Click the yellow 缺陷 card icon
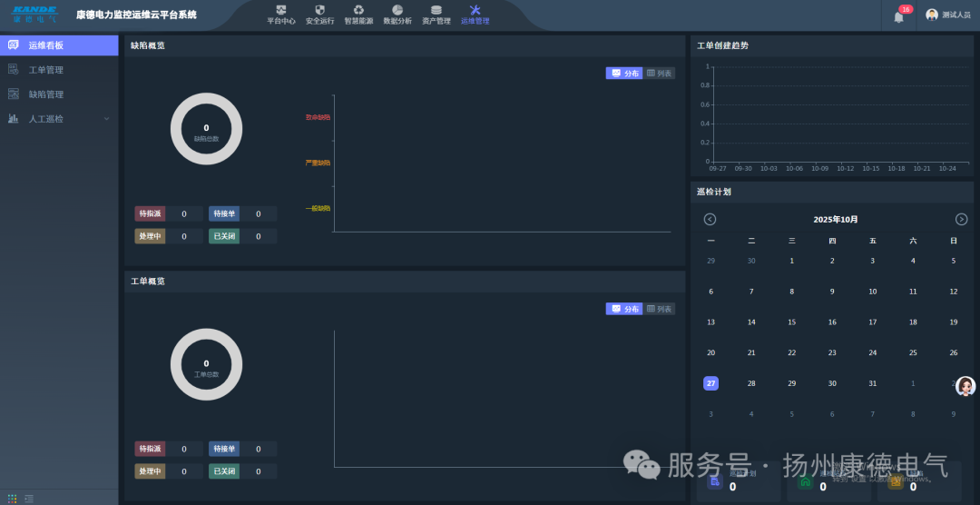Image resolution: width=980 pixels, height=505 pixels. coord(896,481)
